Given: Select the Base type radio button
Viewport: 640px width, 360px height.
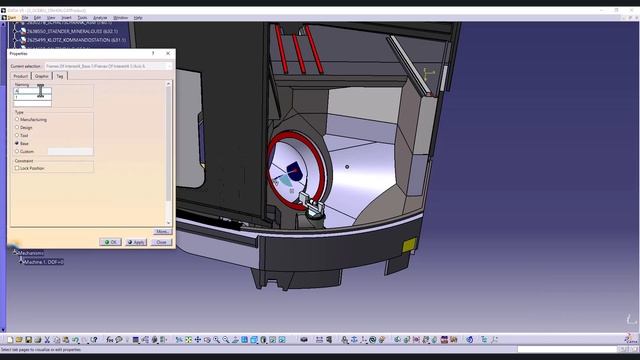Looking at the screenshot, I should [x=17, y=143].
